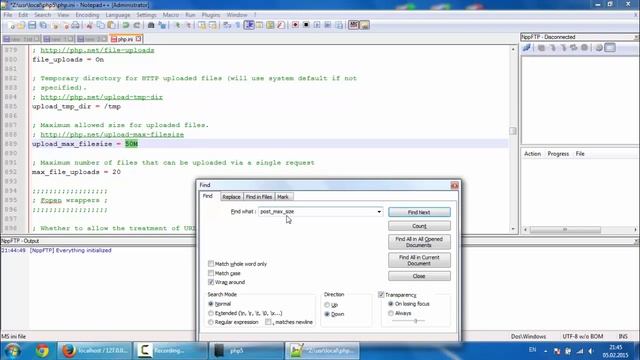Click the NppFTP settings gear icon
Image resolution: width=640 pixels, height=360 pixels.
point(599,48)
